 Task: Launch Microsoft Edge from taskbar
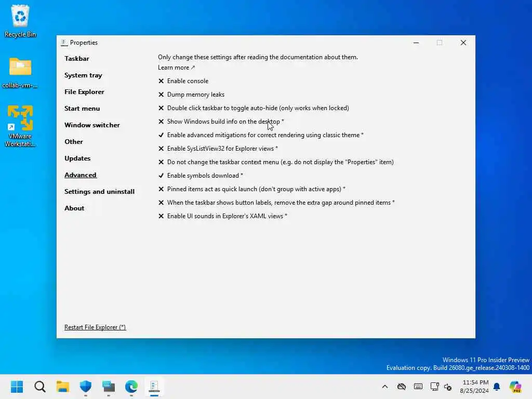(x=131, y=387)
